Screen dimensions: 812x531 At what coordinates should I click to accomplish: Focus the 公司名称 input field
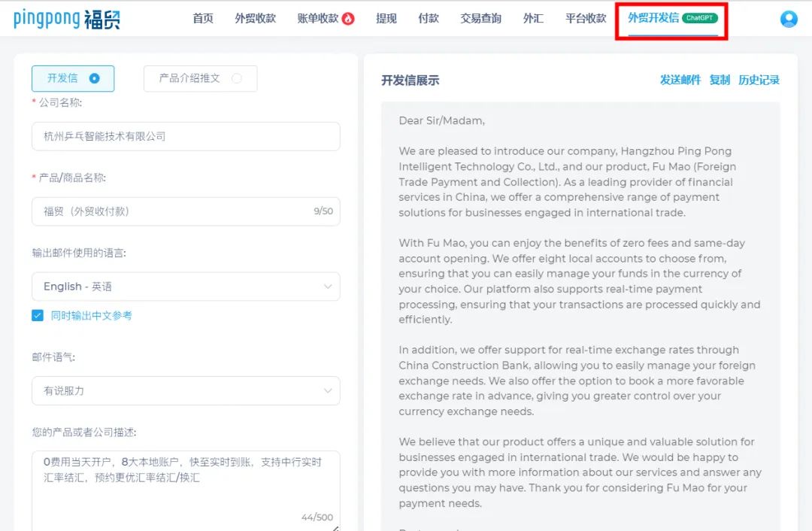pyautogui.click(x=186, y=136)
